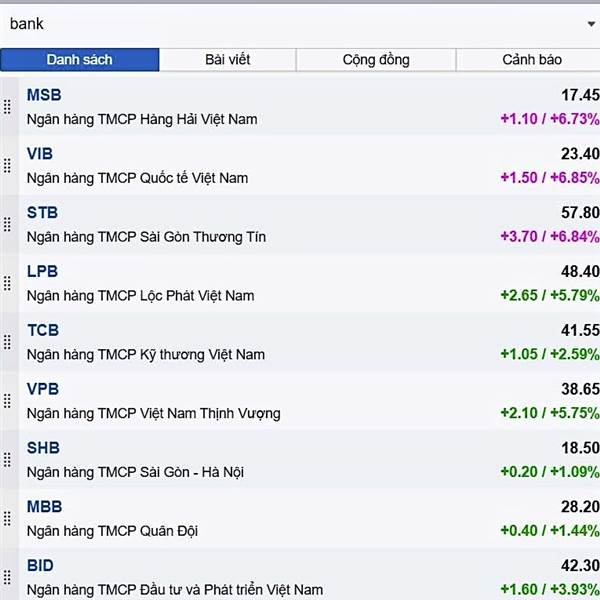Select Ngân hàng TMCP Sài Gòn - Hà Nội
Viewport: 600px width, 600px height.
click(x=135, y=473)
